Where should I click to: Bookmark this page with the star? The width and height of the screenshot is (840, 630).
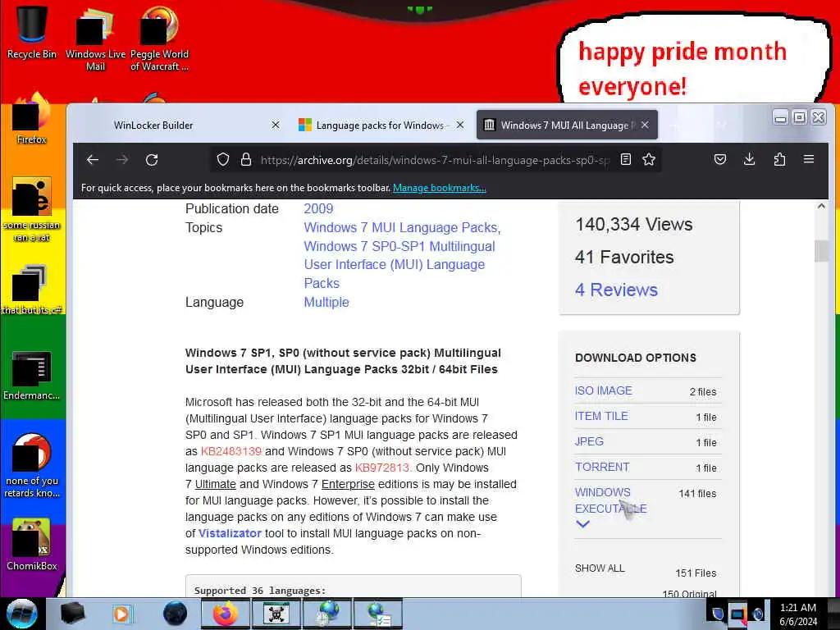tap(649, 160)
